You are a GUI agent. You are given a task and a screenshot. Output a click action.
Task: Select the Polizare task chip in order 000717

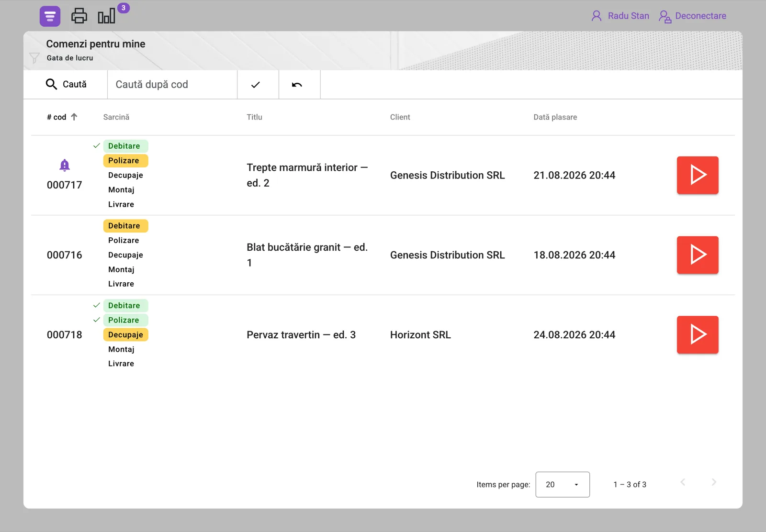click(x=125, y=161)
